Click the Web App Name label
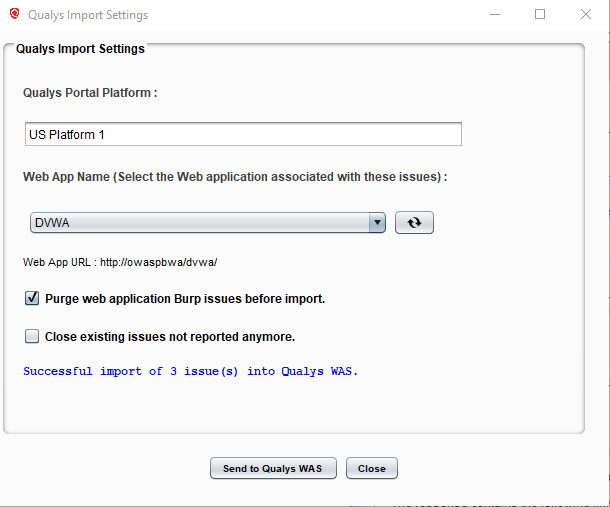 235,177
